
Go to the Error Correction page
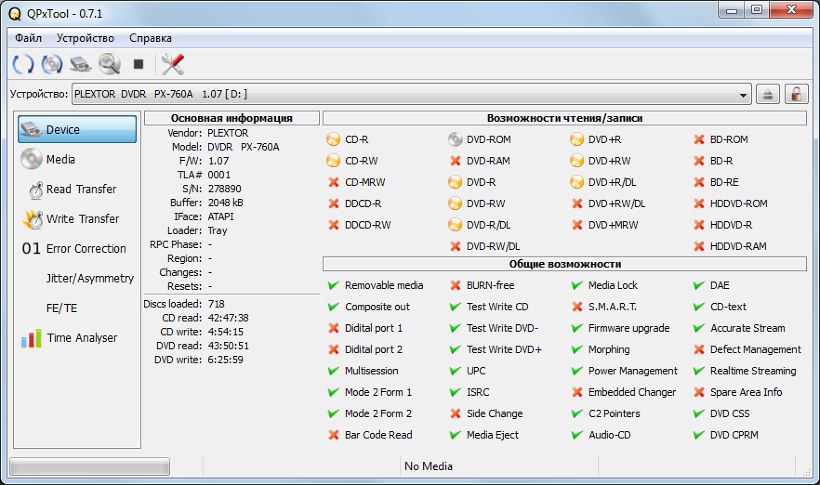(x=86, y=249)
